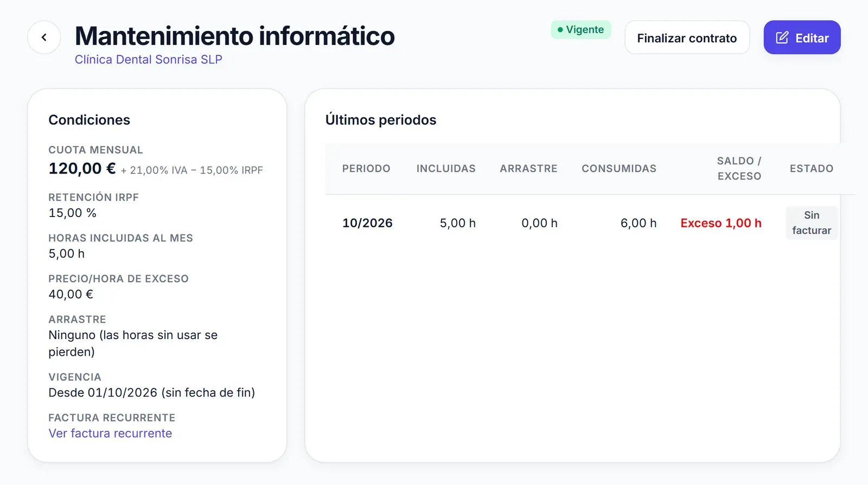Click the 15,00 % IRPF retention value
The image size is (868, 485).
(x=73, y=213)
